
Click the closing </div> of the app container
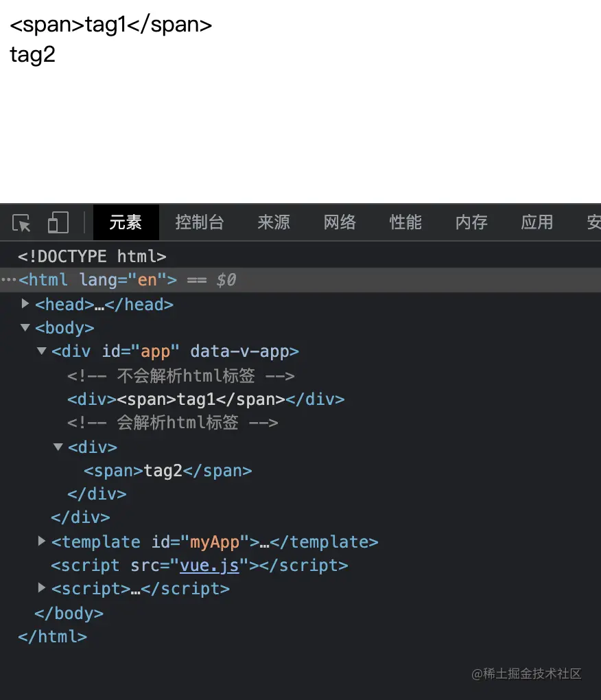(80, 517)
